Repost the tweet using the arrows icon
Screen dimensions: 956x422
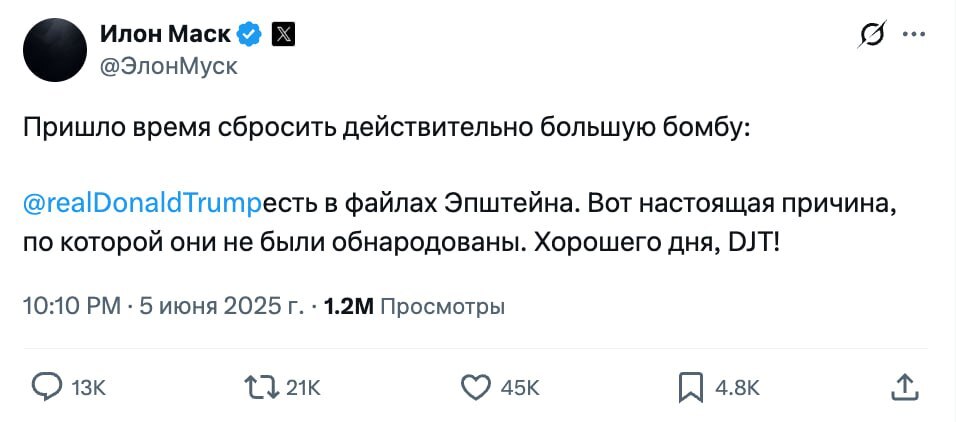pyautogui.click(x=261, y=386)
